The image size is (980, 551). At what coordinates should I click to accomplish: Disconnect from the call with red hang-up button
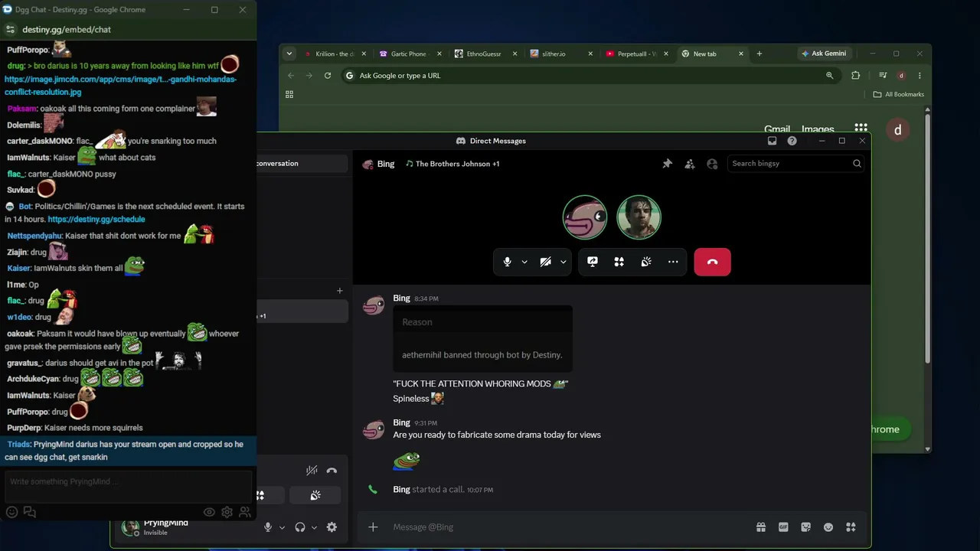712,262
